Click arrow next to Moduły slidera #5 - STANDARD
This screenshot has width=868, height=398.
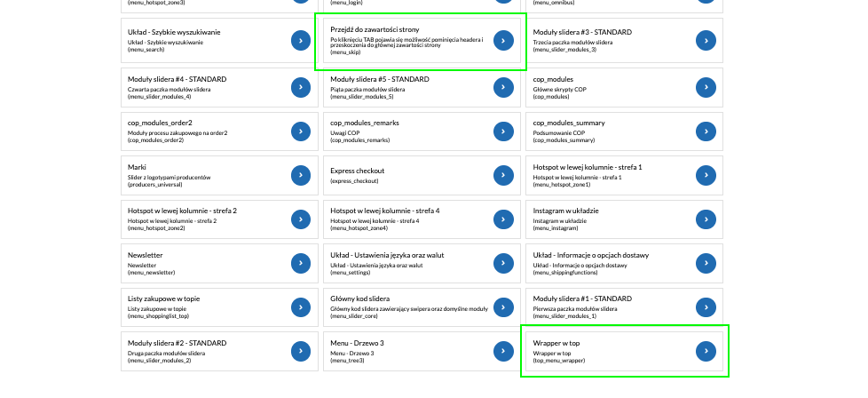[503, 88]
